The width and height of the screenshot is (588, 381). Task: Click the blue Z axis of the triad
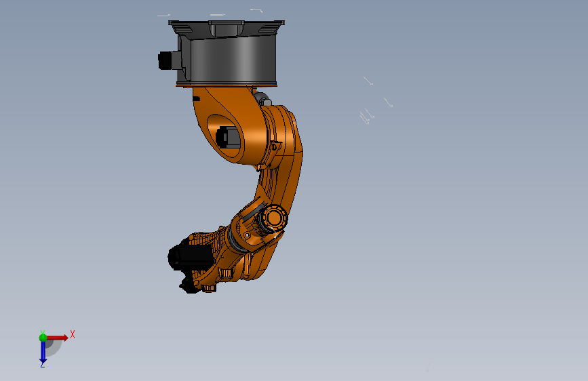(x=43, y=353)
